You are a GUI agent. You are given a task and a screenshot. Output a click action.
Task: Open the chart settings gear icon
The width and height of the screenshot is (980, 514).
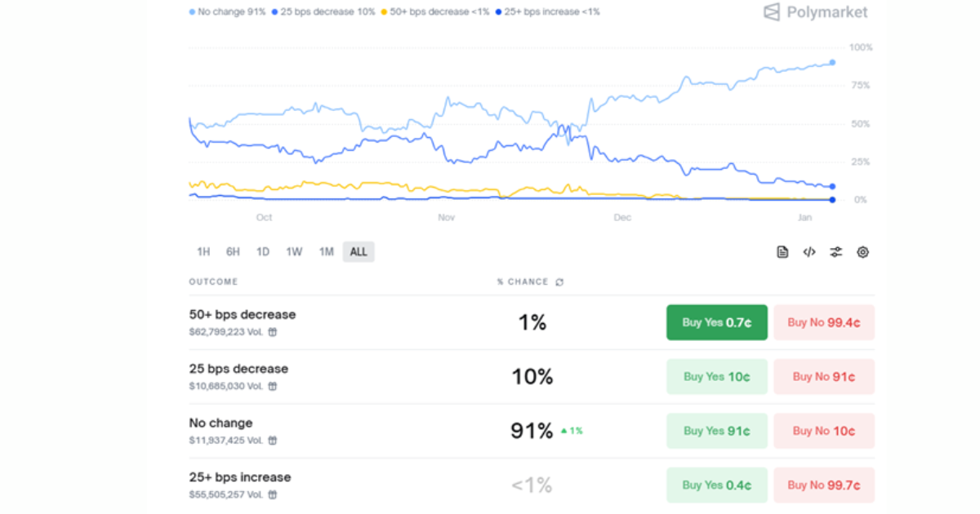(x=862, y=252)
